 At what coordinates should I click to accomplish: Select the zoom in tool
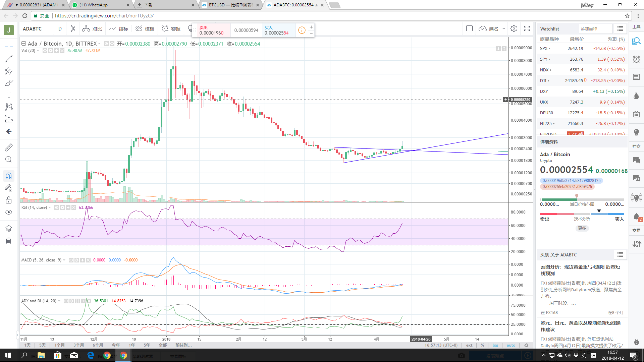(x=9, y=160)
